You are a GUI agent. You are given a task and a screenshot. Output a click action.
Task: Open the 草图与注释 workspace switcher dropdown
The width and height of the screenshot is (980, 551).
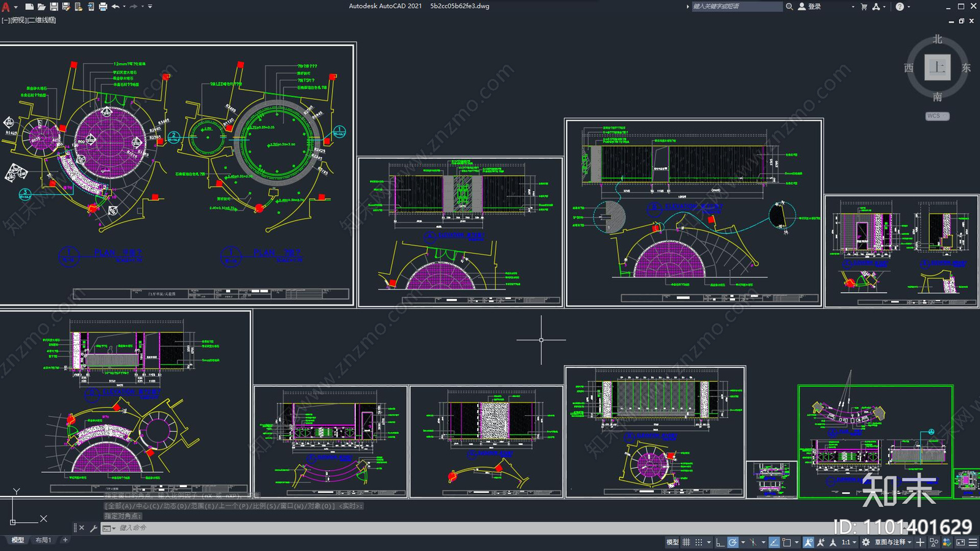point(893,542)
